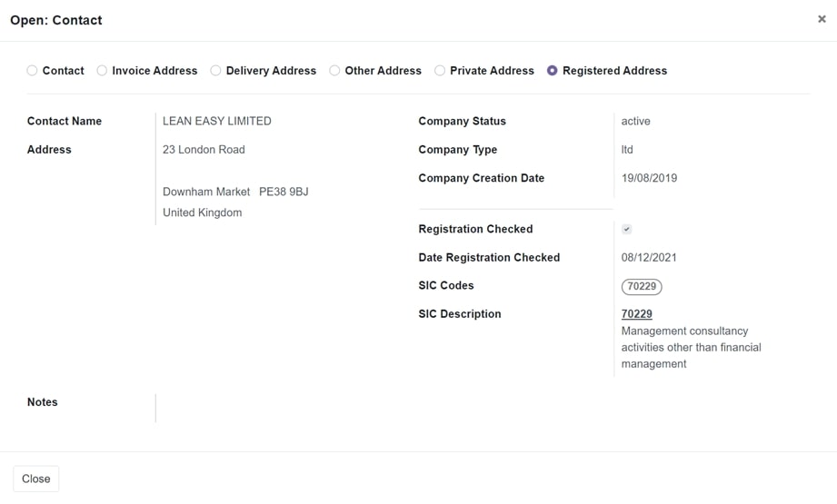Click the company type value ltd
Image resolution: width=837 pixels, height=504 pixels.
627,150
